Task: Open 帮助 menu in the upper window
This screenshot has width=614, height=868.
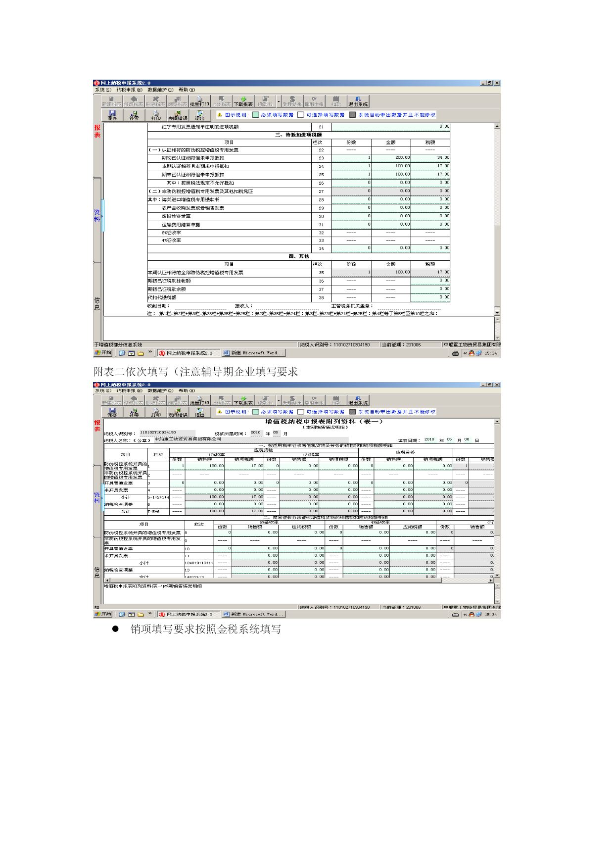Action: [187, 90]
